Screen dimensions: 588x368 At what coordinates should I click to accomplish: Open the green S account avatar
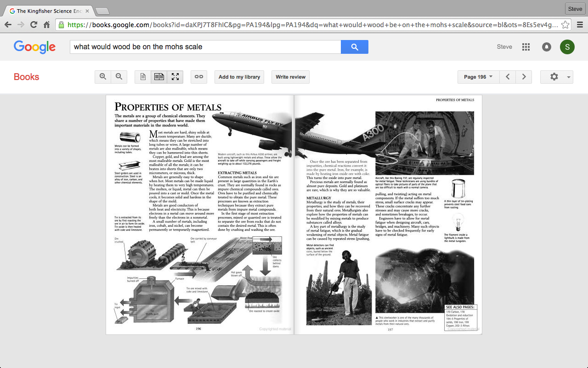pyautogui.click(x=567, y=46)
